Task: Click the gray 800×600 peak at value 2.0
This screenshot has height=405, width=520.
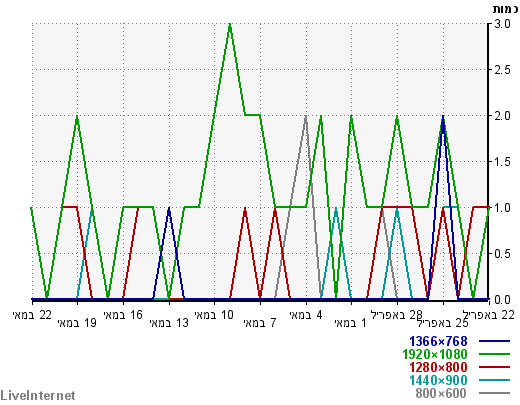Action: click(x=306, y=117)
